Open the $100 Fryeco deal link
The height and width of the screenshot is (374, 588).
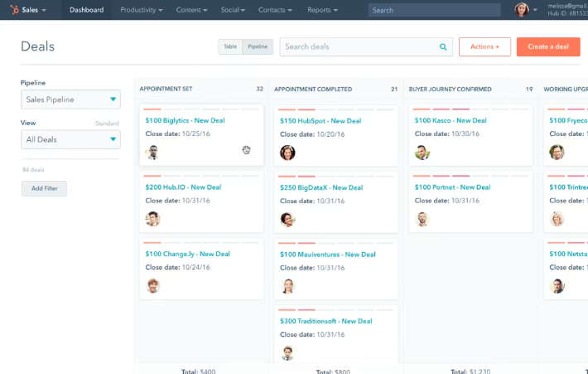(x=568, y=120)
